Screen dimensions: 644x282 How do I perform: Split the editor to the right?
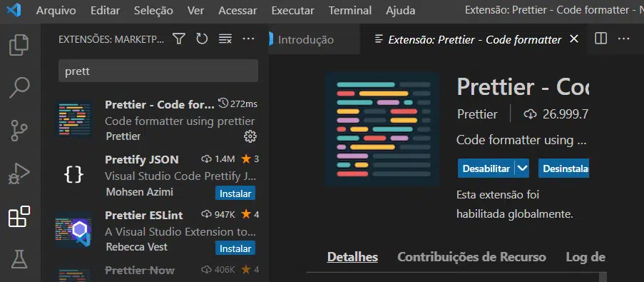601,39
